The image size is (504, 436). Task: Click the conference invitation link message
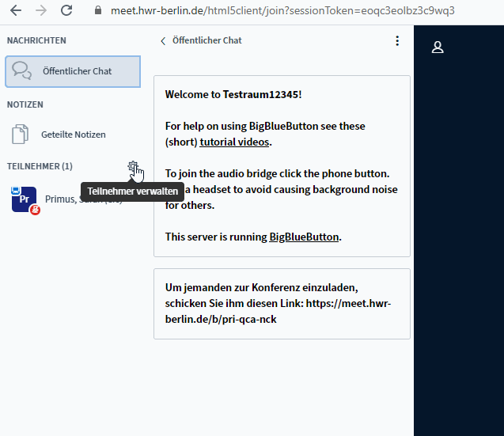282,304
